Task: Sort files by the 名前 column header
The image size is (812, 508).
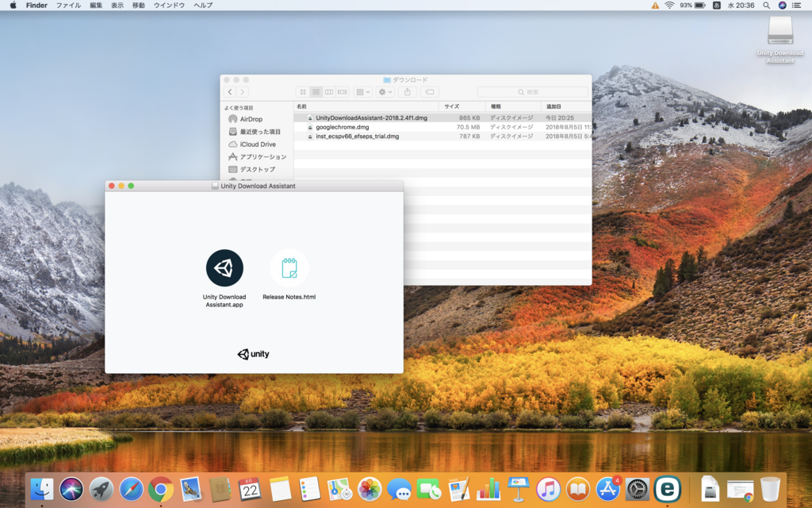Action: point(366,106)
